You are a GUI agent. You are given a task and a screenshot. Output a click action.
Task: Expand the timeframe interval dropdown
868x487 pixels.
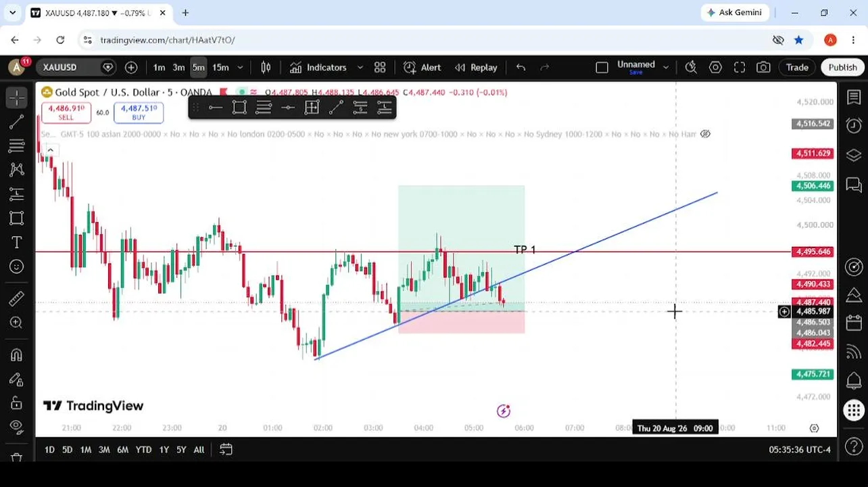coord(240,67)
